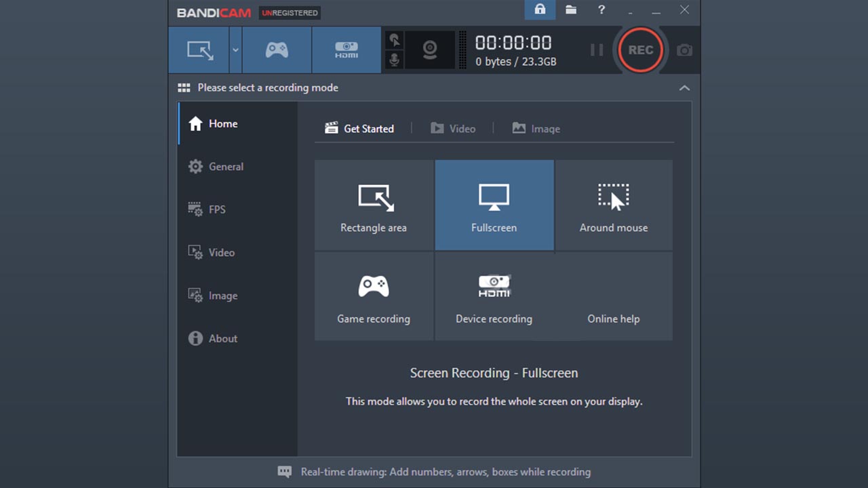
Task: Choose Around mouse recording mode
Action: (x=613, y=205)
